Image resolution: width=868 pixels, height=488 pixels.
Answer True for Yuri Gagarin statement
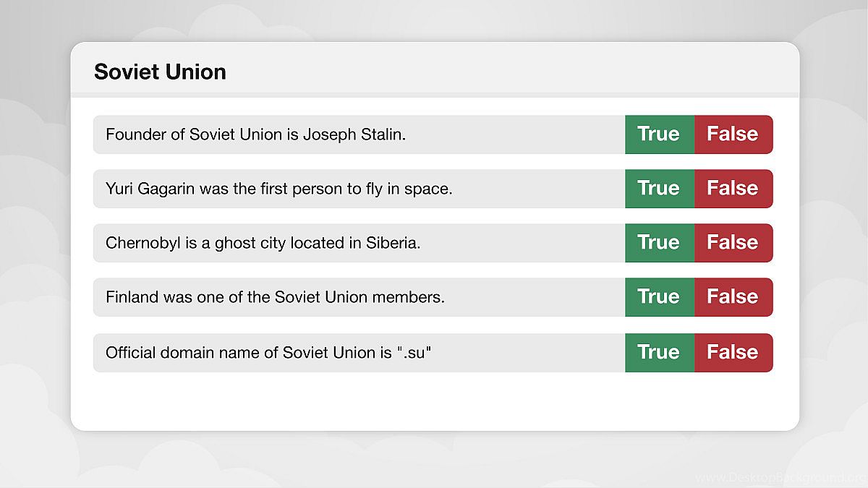[x=659, y=189]
